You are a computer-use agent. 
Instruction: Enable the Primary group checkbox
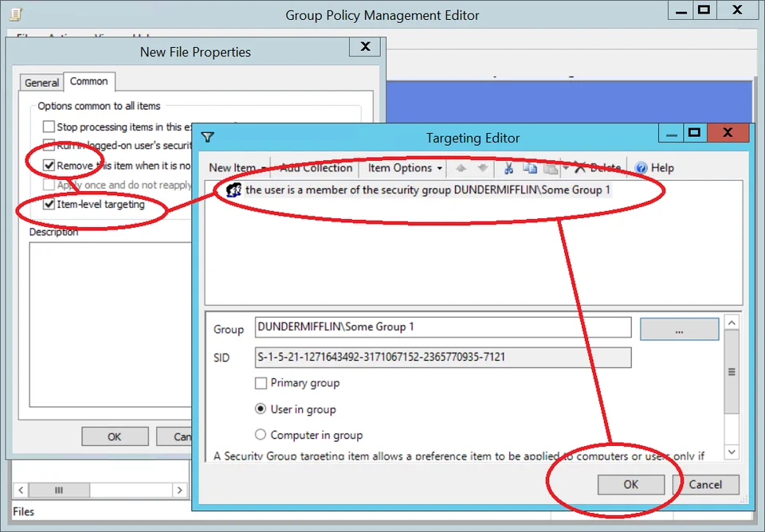(261, 383)
